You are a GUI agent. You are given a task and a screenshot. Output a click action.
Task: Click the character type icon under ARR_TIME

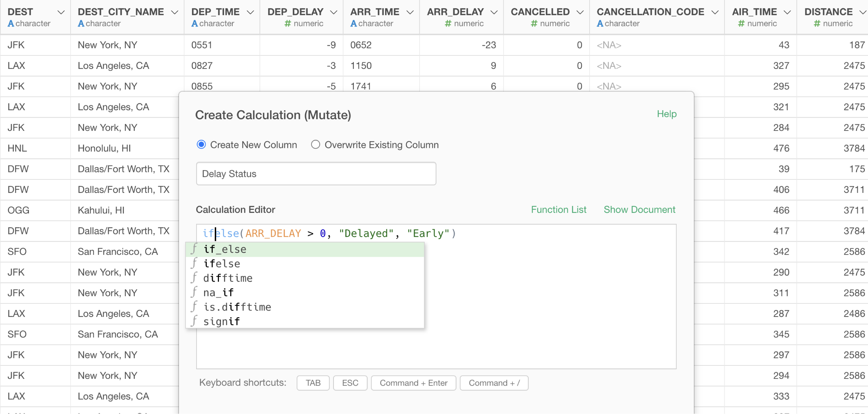click(x=353, y=24)
